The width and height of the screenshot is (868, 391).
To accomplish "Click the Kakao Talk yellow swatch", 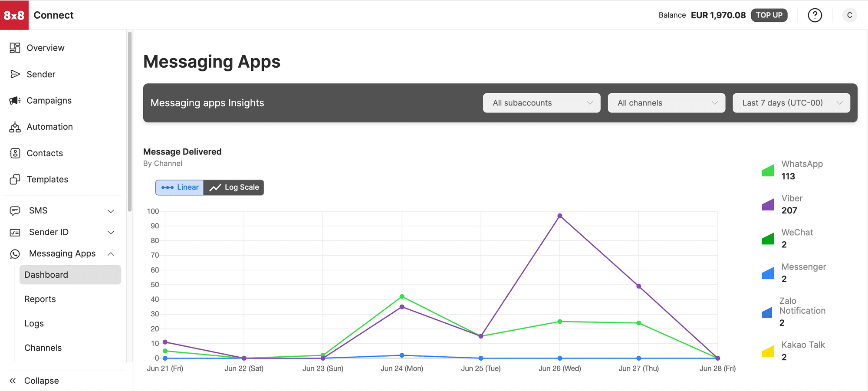I will tap(768, 352).
